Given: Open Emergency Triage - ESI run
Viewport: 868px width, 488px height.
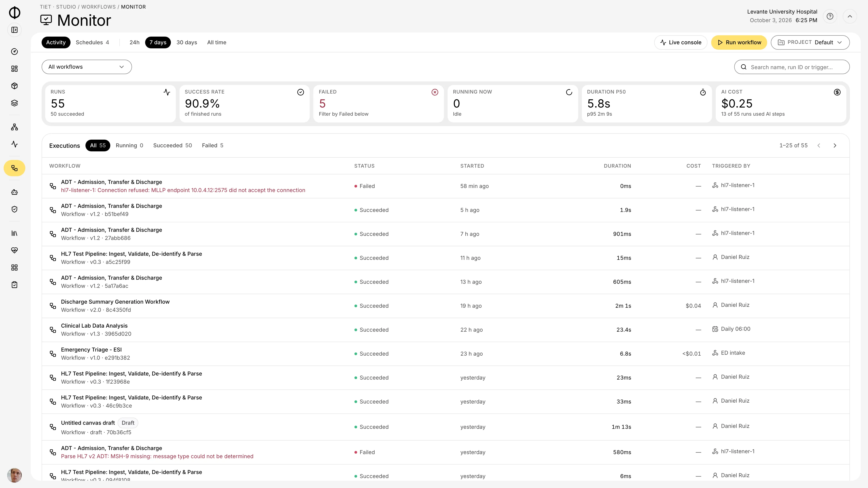Looking at the screenshot, I should [446, 354].
